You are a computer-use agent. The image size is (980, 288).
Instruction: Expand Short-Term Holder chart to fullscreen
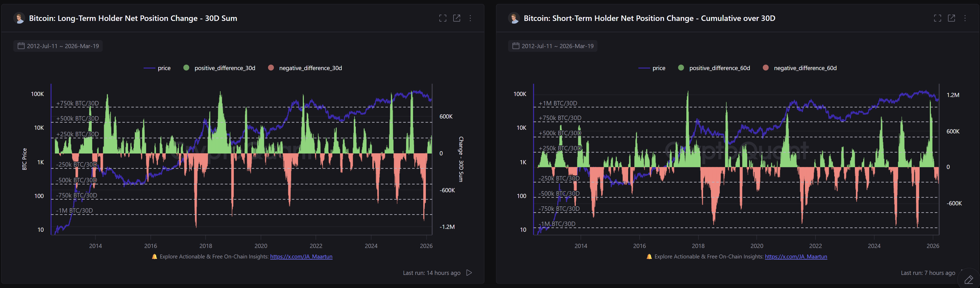[x=937, y=18]
